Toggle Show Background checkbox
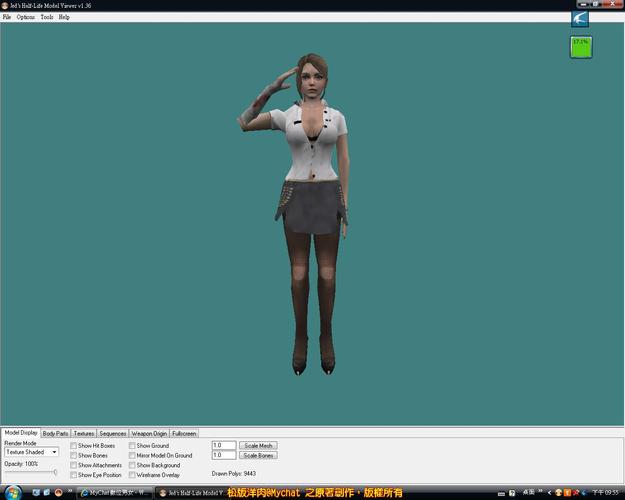Screen dimensions: 625x500 click(132, 465)
